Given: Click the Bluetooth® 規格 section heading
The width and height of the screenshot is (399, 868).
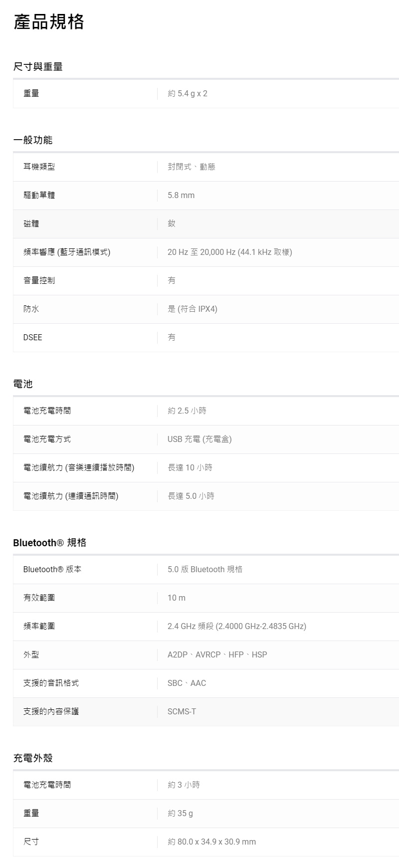Looking at the screenshot, I should pyautogui.click(x=49, y=543).
